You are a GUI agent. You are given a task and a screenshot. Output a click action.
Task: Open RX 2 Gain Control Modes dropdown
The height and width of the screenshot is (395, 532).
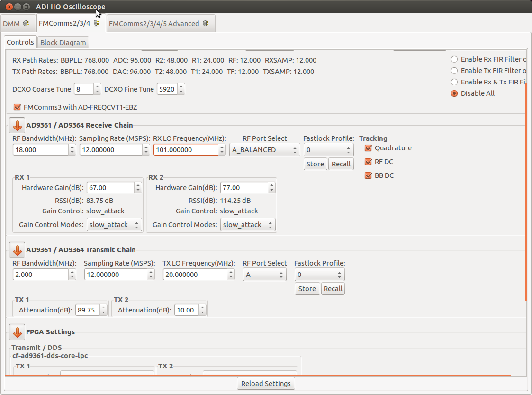click(248, 224)
